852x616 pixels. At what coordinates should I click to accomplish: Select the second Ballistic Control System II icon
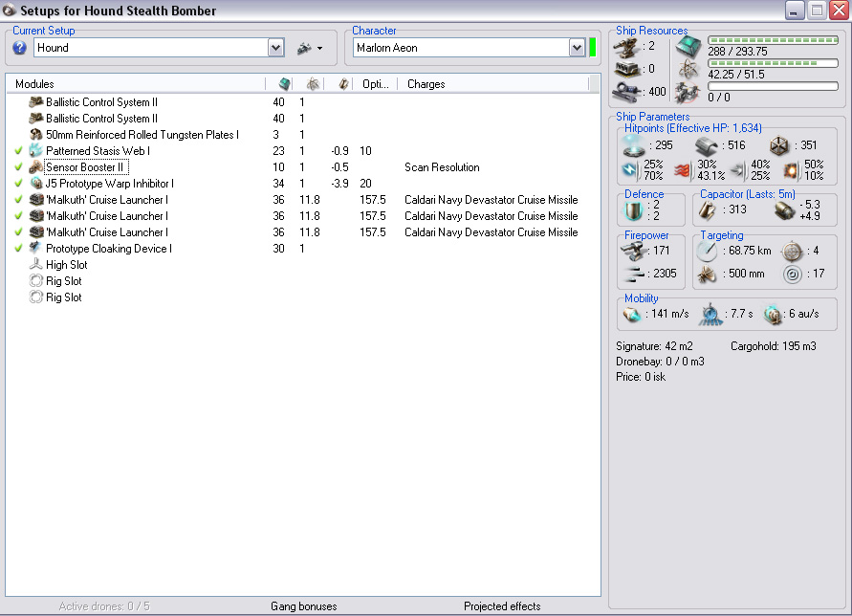[36, 118]
